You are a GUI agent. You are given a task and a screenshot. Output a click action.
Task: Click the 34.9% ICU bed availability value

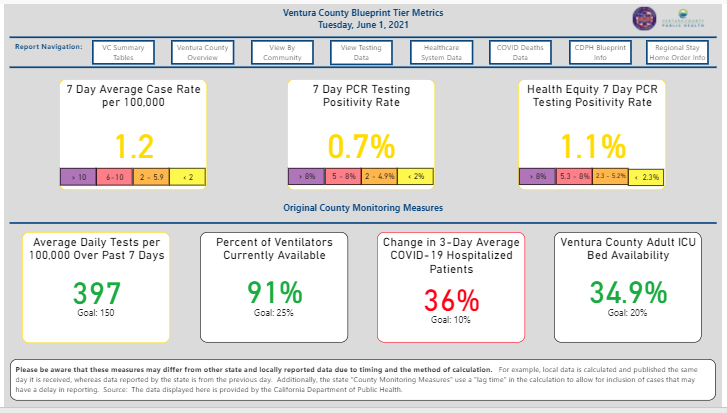pos(628,293)
